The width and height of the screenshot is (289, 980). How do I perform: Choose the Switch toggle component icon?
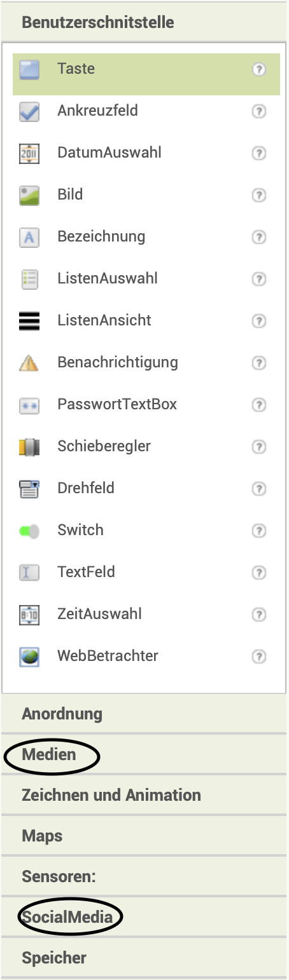(x=29, y=531)
